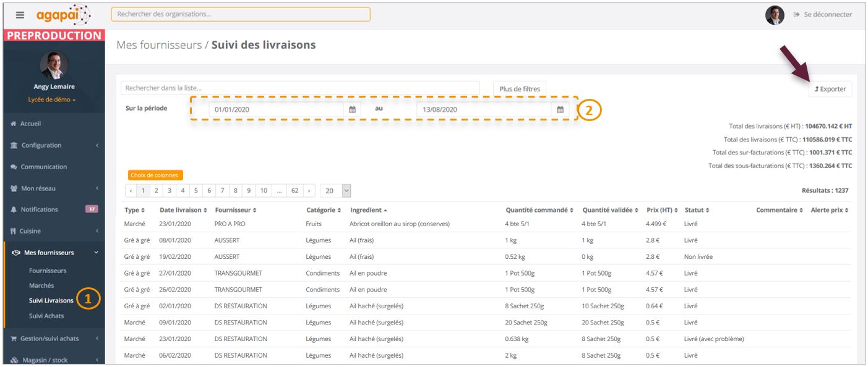
Task: Open user avatar in top bar
Action: (775, 15)
